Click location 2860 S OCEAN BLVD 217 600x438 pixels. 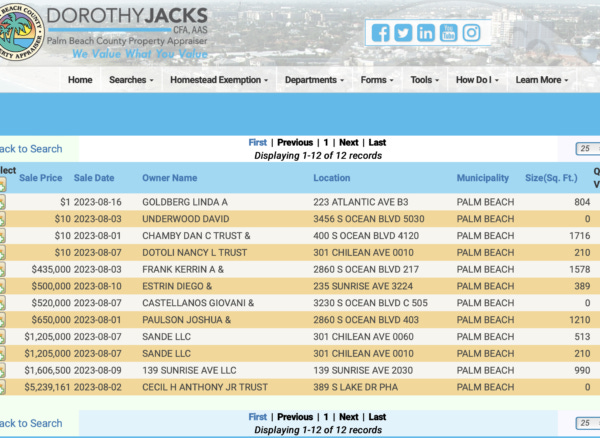coord(366,269)
